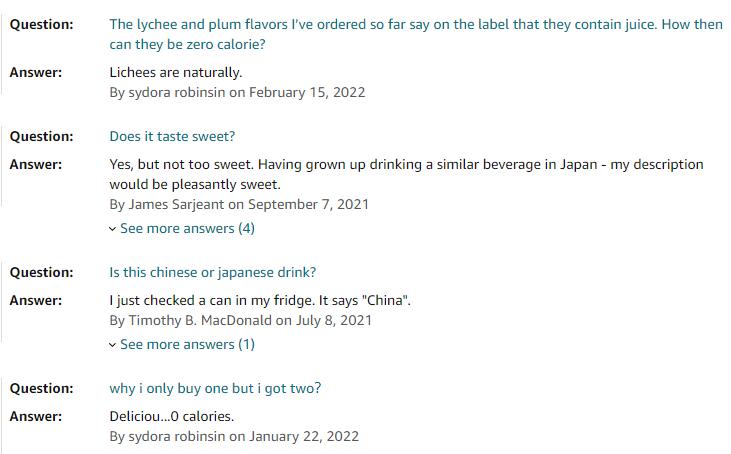Image resolution: width=731 pixels, height=454 pixels.
Task: Click the answer mentioning "China" on the can
Action: click(x=260, y=300)
